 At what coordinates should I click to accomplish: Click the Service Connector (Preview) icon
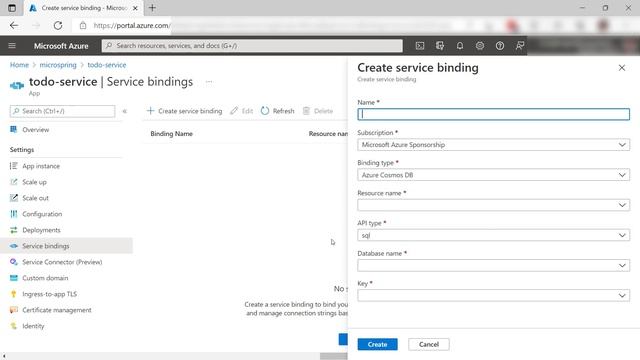(x=13, y=262)
